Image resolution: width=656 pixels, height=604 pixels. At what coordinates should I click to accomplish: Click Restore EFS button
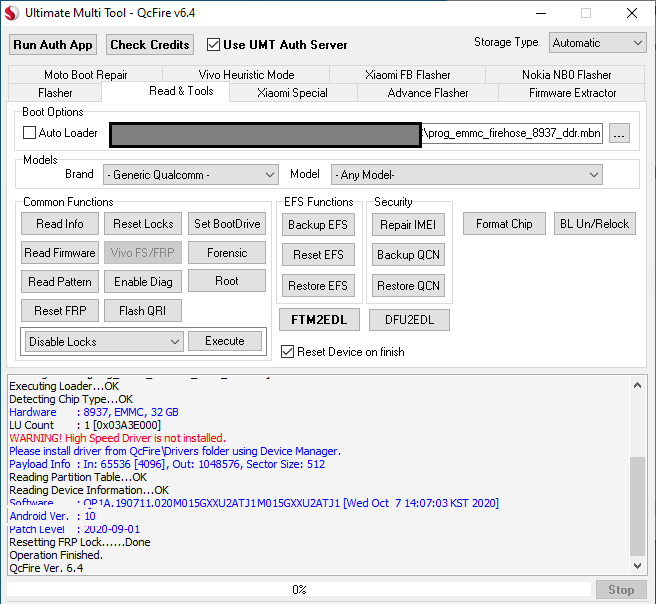(x=318, y=286)
